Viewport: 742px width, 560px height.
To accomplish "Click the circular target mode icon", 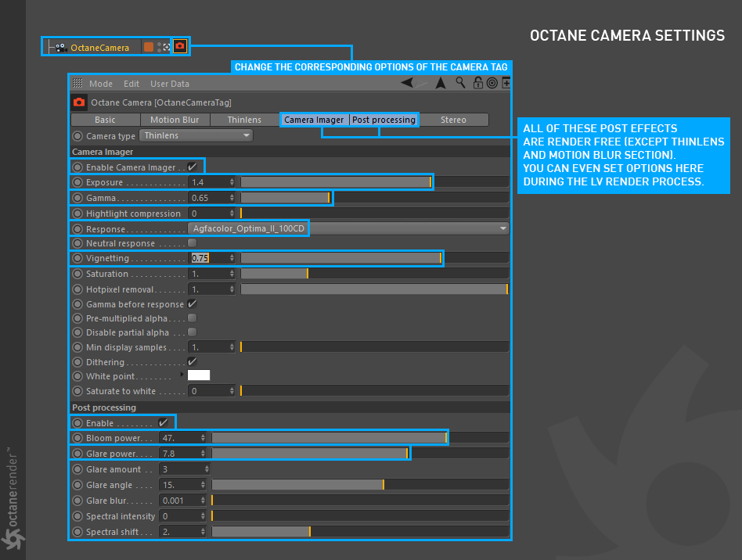I will [x=492, y=83].
